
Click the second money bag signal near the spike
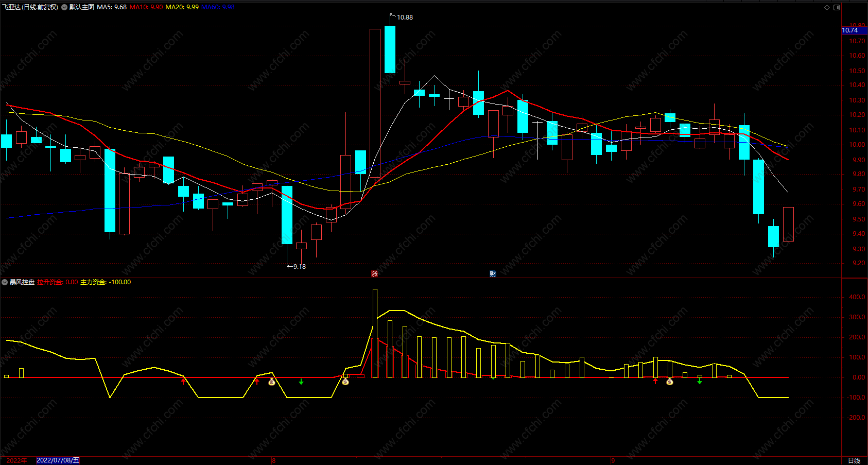click(345, 382)
